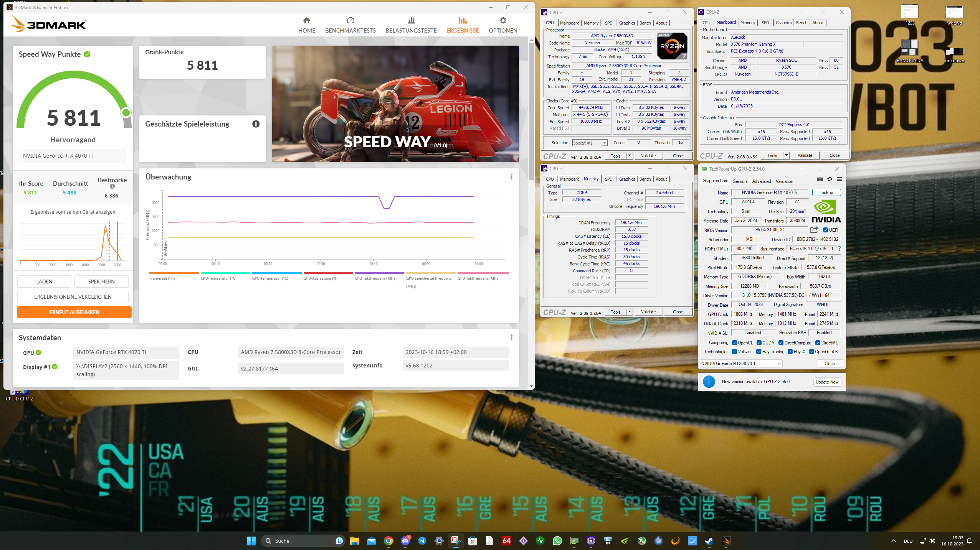
Task: Switch to the Advanced tab in GPU-Z
Action: (761, 181)
